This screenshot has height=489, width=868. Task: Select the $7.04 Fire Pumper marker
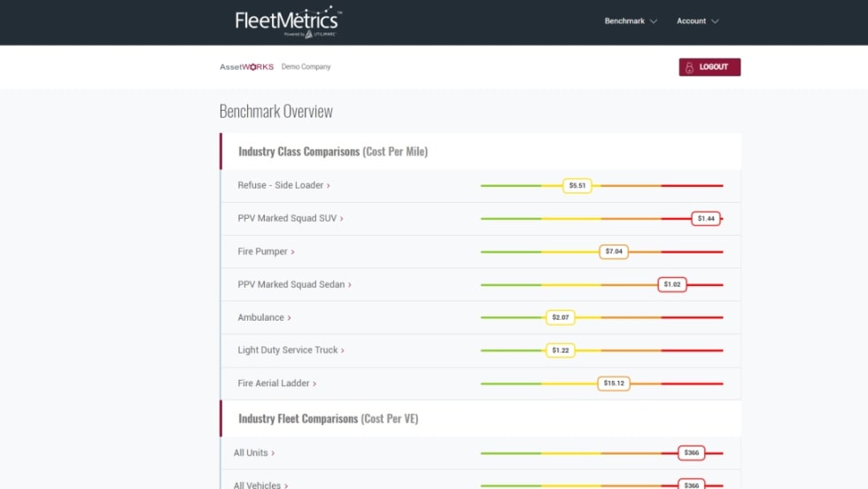614,252
